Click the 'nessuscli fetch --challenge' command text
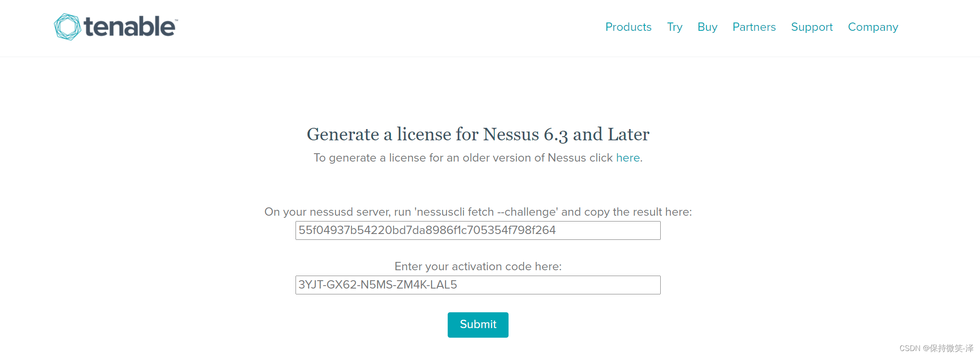980x356 pixels. pos(486,212)
